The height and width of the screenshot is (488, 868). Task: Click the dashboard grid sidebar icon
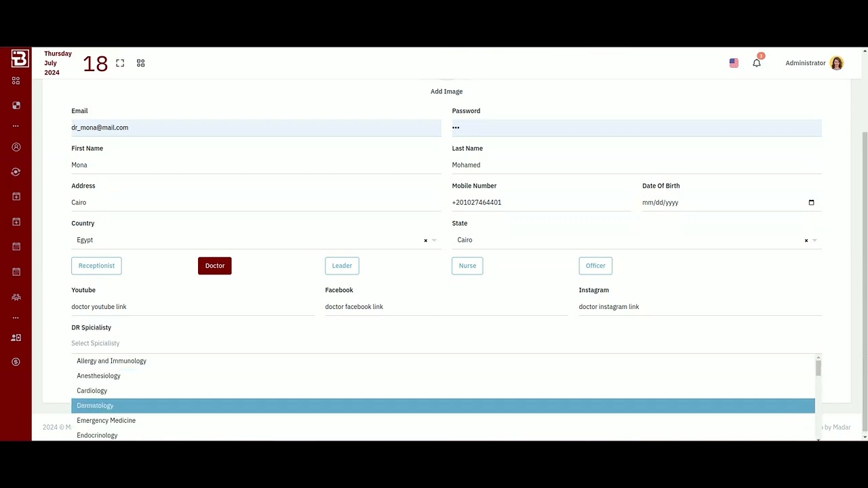click(16, 81)
